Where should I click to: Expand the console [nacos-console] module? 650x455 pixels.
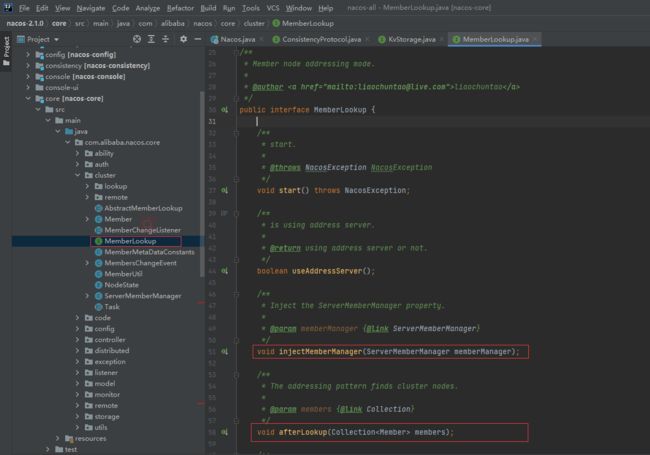[x=28, y=76]
